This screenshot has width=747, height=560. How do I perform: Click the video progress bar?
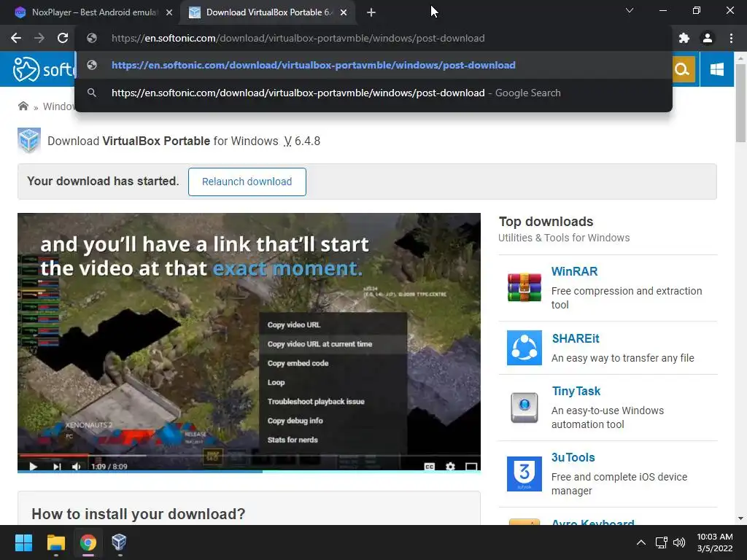[249, 456]
